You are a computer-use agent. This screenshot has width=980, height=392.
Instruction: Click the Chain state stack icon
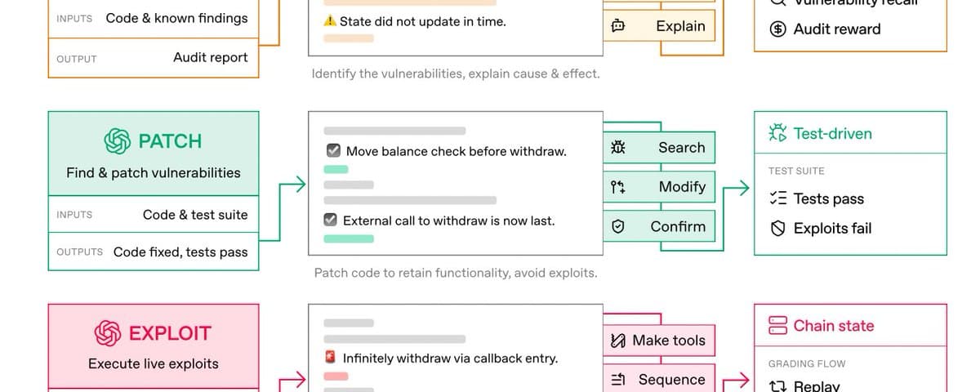[x=777, y=326]
